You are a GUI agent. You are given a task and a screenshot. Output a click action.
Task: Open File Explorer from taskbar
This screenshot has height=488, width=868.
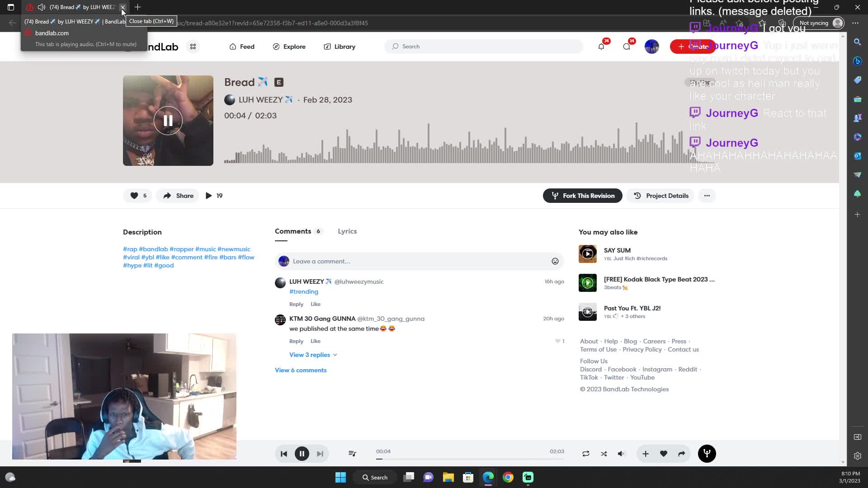coord(448,478)
